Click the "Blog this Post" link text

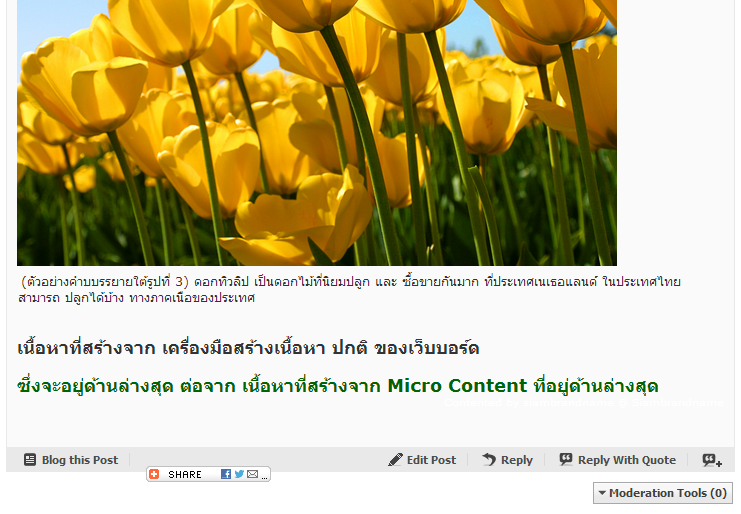tap(80, 460)
